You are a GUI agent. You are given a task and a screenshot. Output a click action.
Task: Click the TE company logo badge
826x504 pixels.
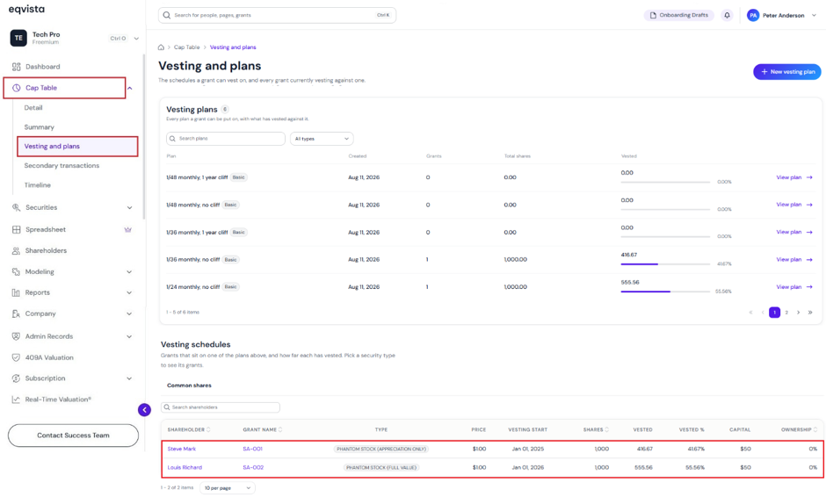[x=18, y=38]
